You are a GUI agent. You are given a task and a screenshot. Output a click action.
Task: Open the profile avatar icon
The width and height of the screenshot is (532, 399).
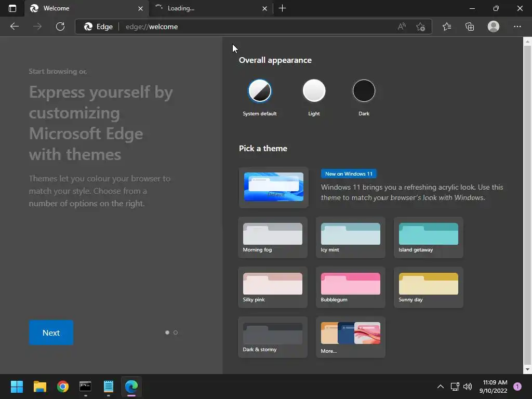coord(494,26)
